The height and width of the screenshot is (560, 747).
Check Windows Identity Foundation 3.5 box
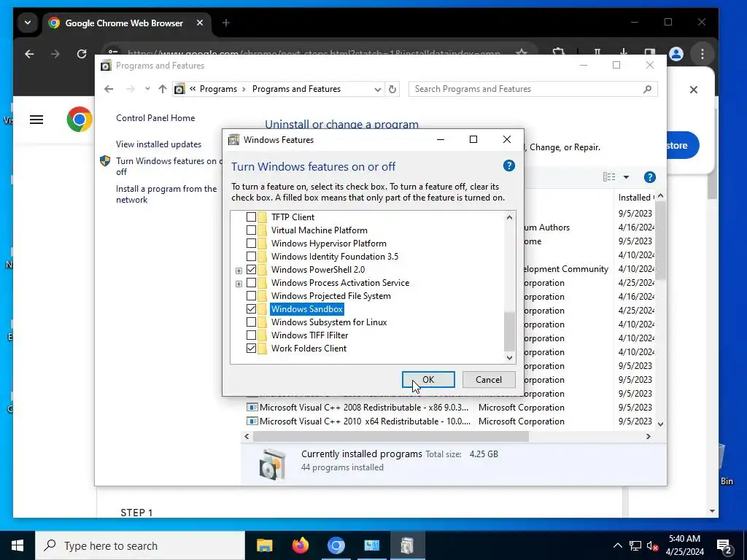(x=251, y=257)
